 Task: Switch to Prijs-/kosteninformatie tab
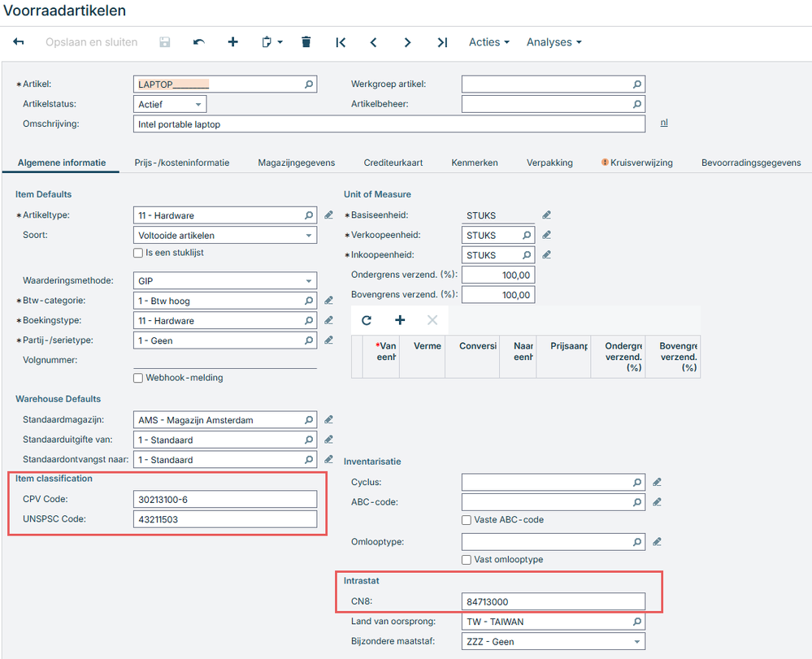[x=182, y=163]
